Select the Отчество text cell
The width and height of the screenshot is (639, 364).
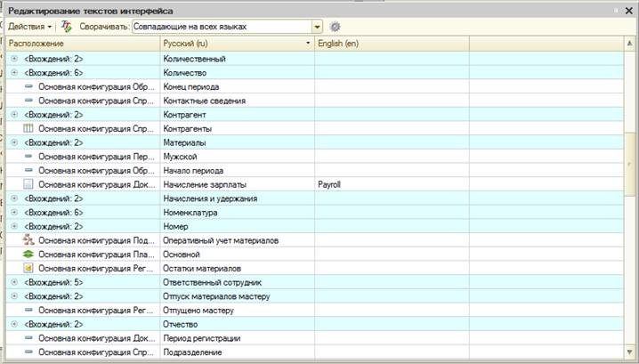pyautogui.click(x=238, y=325)
